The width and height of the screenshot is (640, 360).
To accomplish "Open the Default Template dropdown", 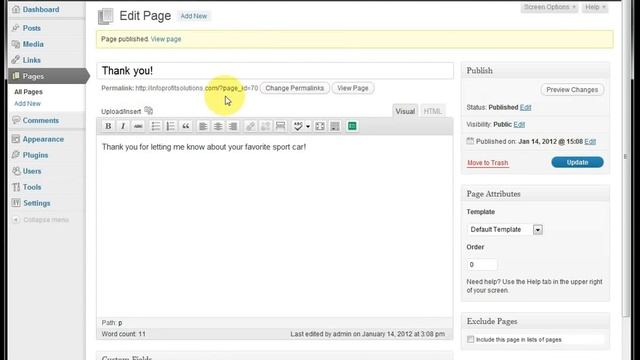I will (x=505, y=229).
